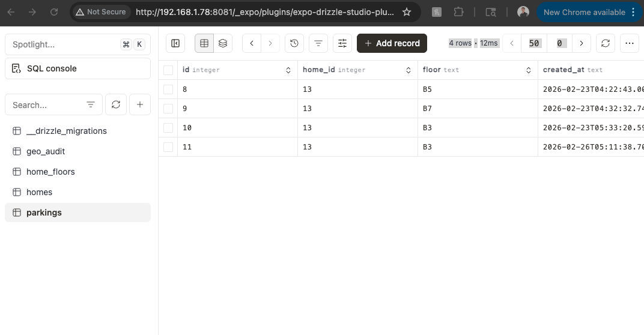The height and width of the screenshot is (335, 644).
Task: Click floor cell B3 in row id 10
Action: pyautogui.click(x=478, y=128)
